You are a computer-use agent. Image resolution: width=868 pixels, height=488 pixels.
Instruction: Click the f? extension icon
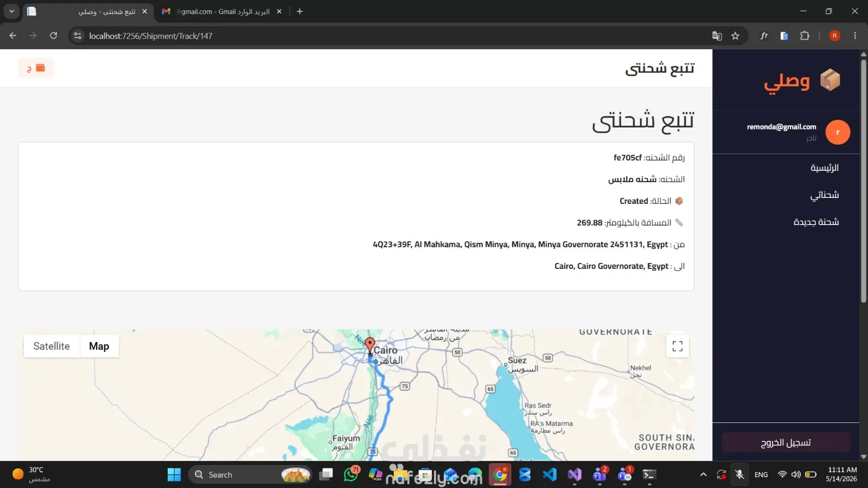[764, 36]
